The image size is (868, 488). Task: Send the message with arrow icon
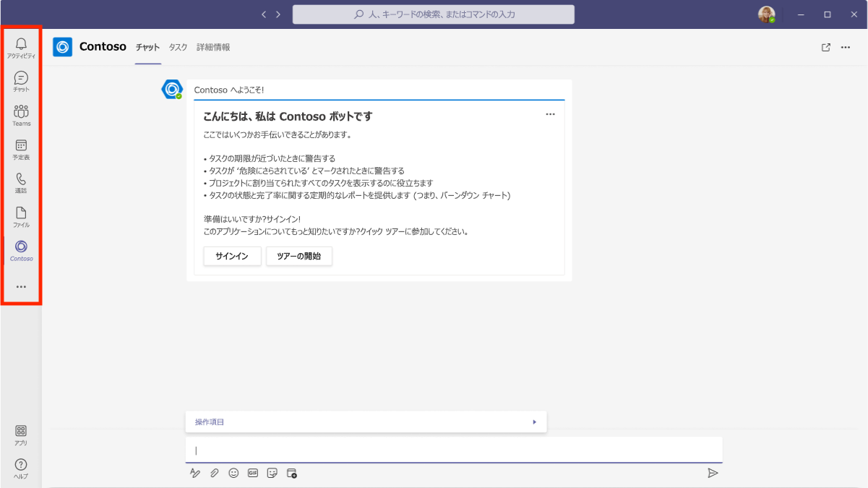[713, 473]
